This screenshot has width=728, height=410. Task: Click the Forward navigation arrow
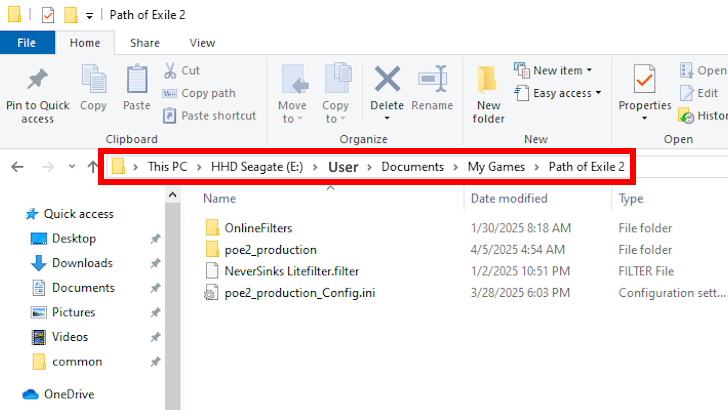(x=47, y=167)
